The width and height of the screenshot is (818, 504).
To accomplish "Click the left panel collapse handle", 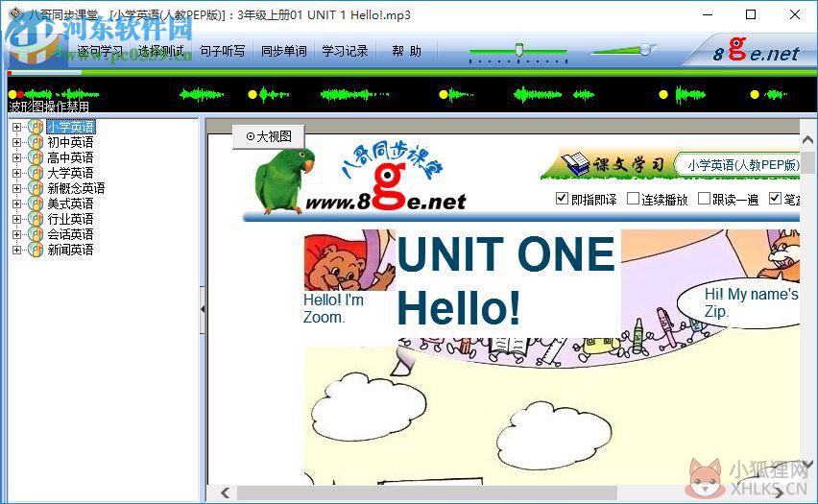I will tap(203, 309).
